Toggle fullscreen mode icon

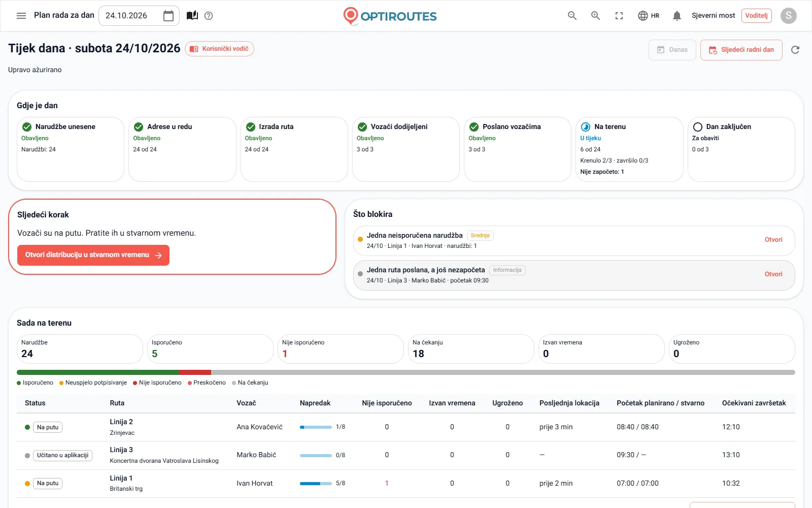(x=619, y=16)
